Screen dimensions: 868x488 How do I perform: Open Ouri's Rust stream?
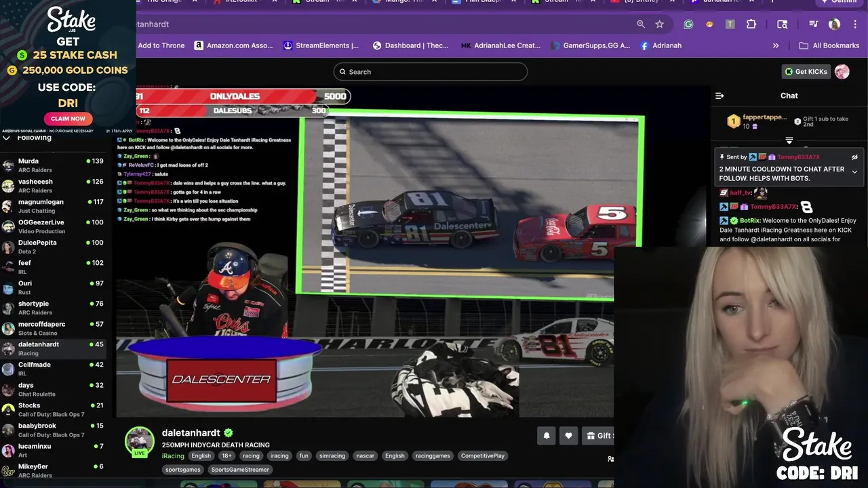click(52, 287)
